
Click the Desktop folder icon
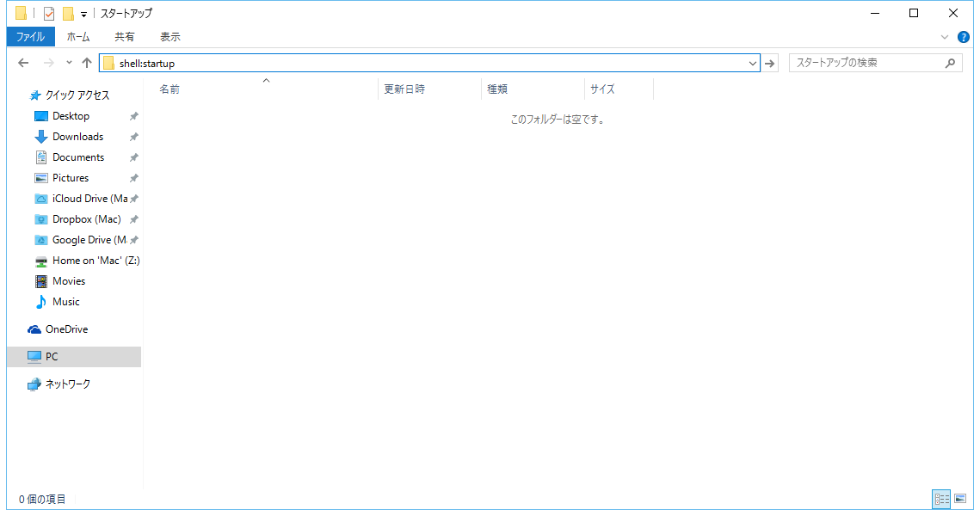coord(41,116)
